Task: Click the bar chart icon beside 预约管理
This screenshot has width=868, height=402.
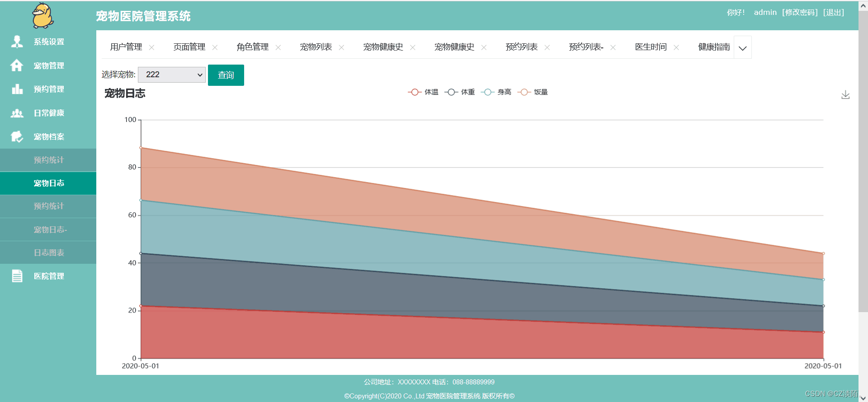Action: click(x=17, y=89)
